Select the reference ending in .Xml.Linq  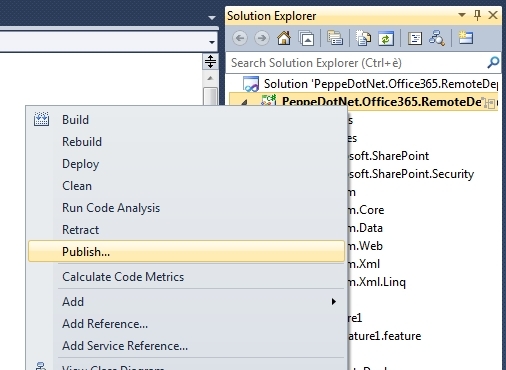tap(377, 282)
